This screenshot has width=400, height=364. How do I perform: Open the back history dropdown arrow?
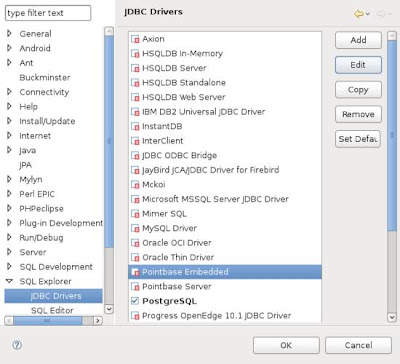click(367, 14)
